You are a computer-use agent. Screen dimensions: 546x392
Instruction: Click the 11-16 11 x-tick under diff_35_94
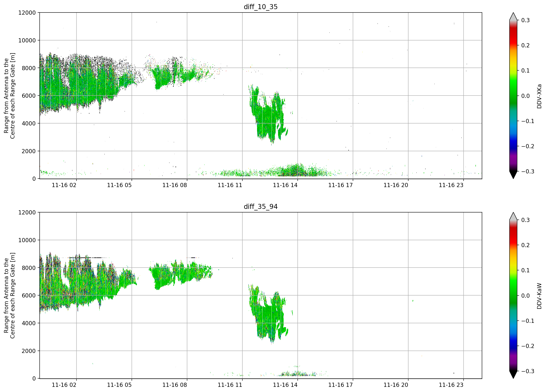[x=230, y=385]
